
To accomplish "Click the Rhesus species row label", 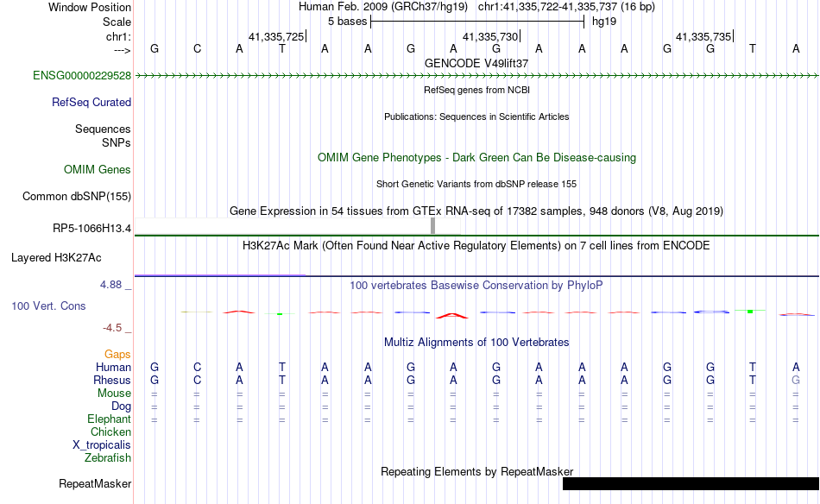I will point(112,380).
